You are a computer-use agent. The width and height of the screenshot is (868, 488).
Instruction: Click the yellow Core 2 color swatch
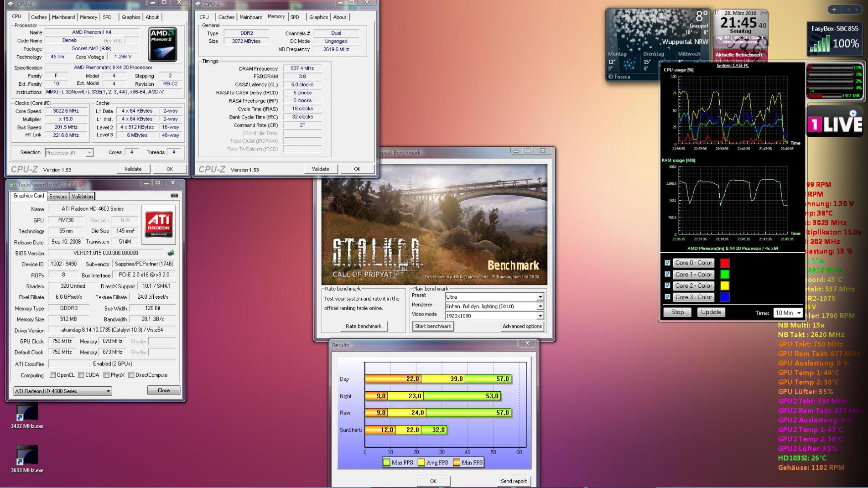[x=724, y=286]
